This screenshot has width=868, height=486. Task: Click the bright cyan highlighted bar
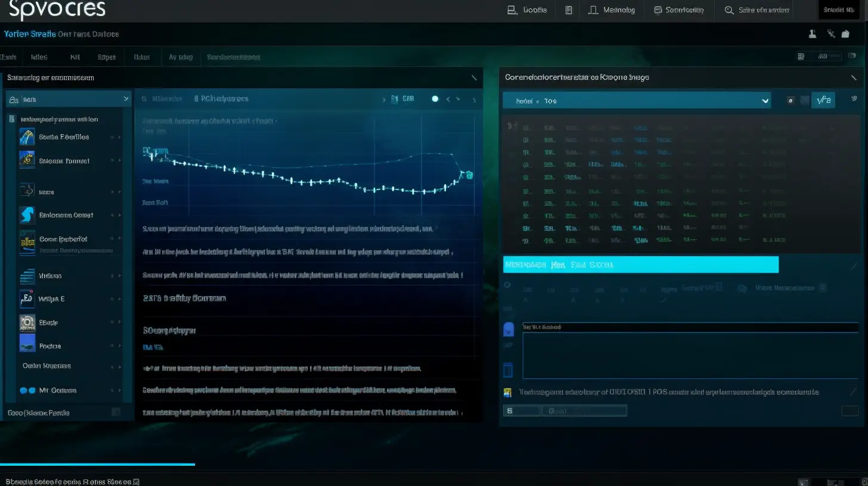pos(641,264)
